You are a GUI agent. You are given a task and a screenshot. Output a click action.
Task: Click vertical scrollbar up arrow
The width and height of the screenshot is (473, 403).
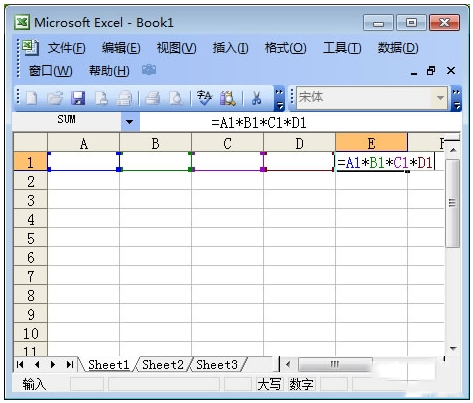452,150
